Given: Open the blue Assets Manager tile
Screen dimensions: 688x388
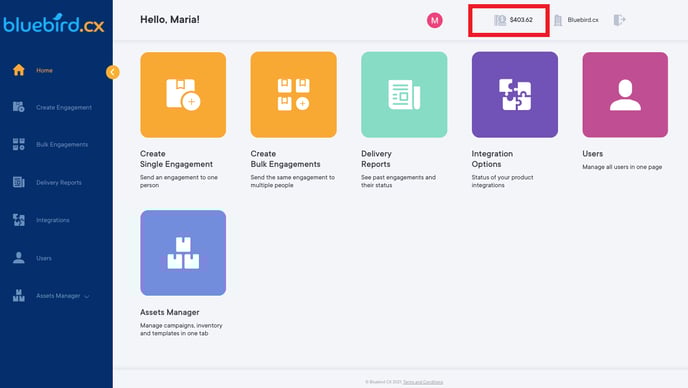Looking at the screenshot, I should [x=183, y=253].
